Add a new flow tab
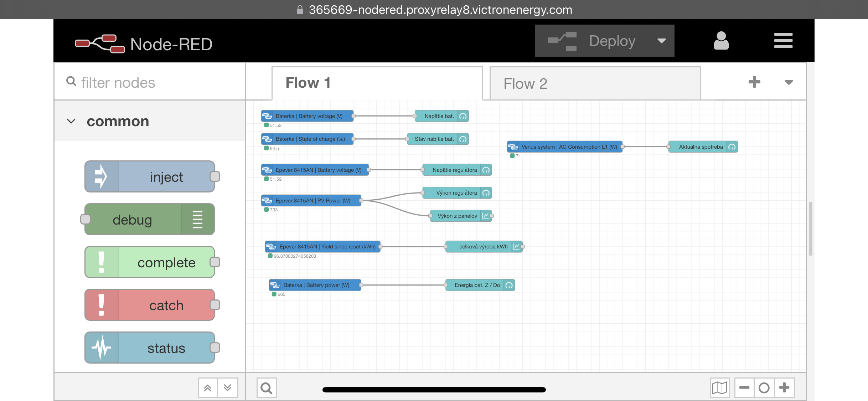 (754, 82)
